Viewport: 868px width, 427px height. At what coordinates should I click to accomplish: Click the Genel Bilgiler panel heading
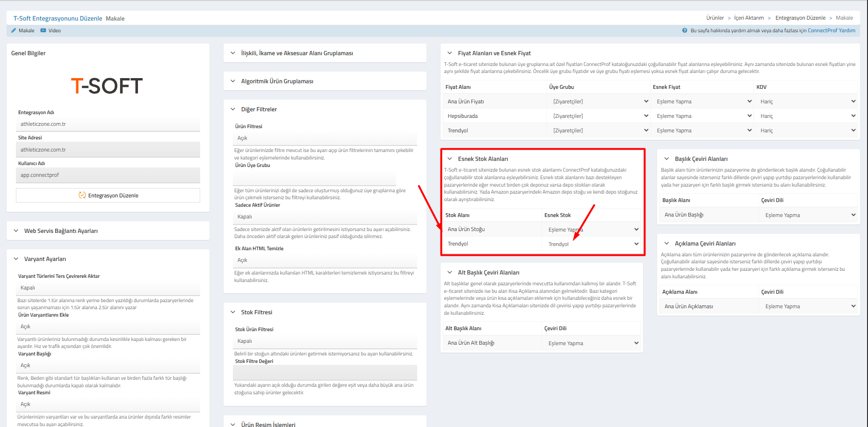point(29,53)
